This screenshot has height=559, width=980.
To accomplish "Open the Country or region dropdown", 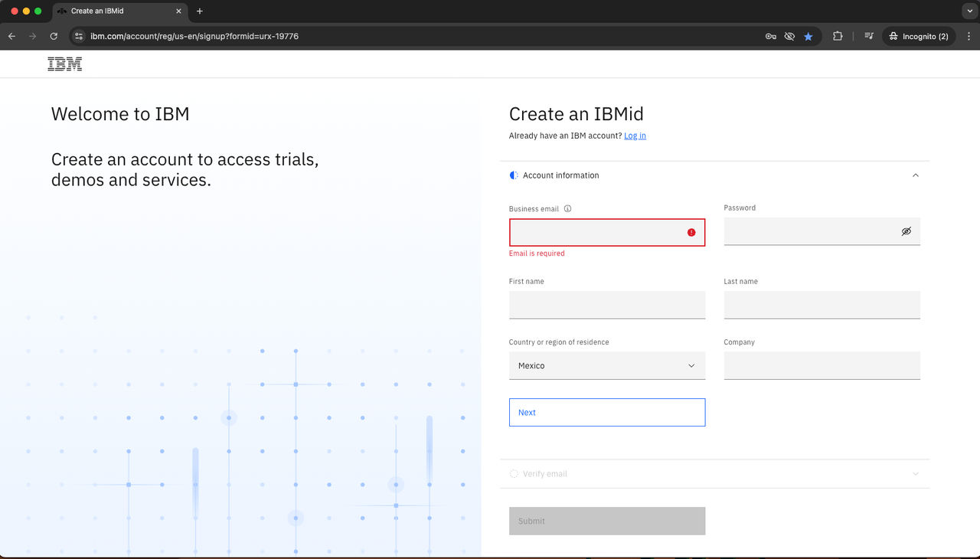I will [x=607, y=365].
